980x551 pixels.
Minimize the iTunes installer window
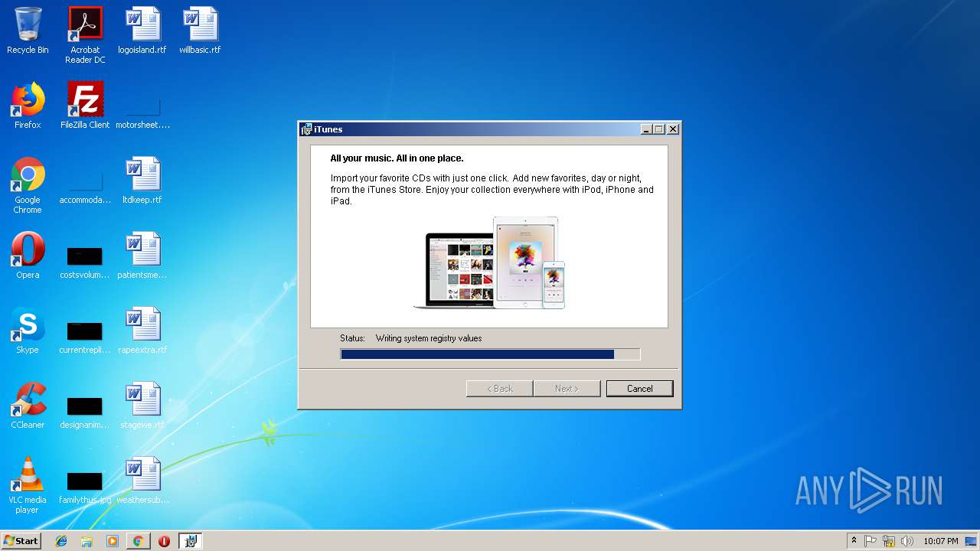(646, 129)
